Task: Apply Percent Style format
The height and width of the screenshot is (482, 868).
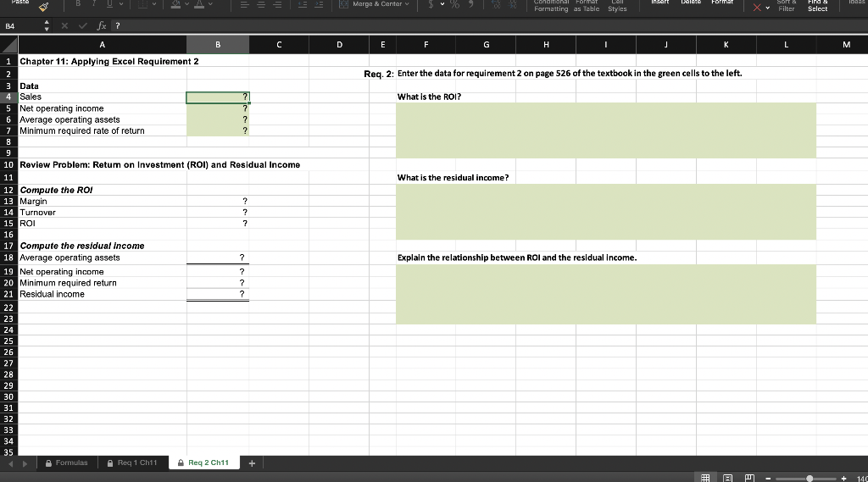Action: [454, 4]
